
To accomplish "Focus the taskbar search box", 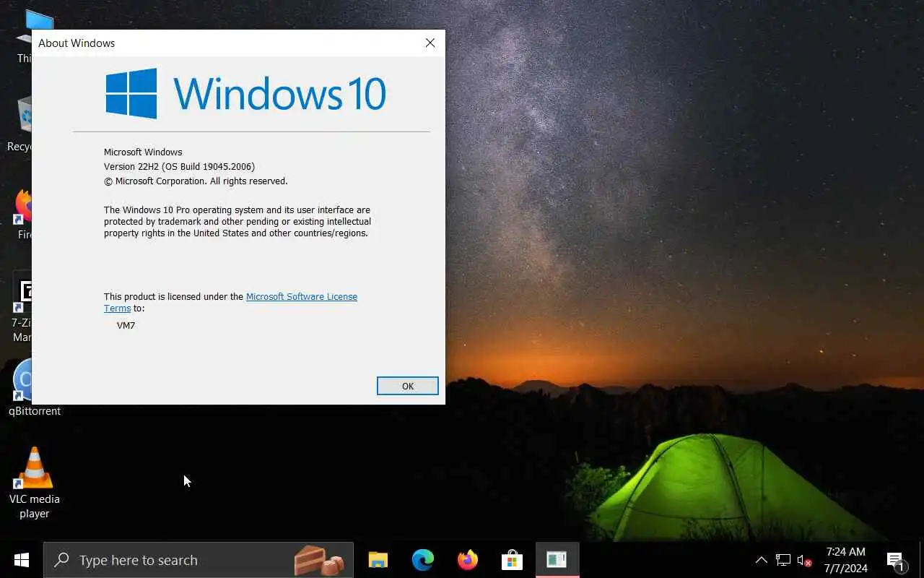I will (x=199, y=560).
